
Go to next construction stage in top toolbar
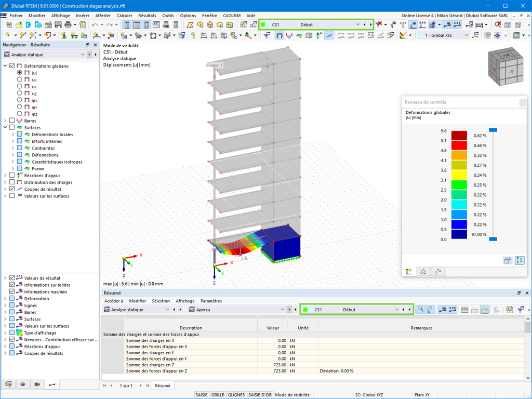[370, 24]
